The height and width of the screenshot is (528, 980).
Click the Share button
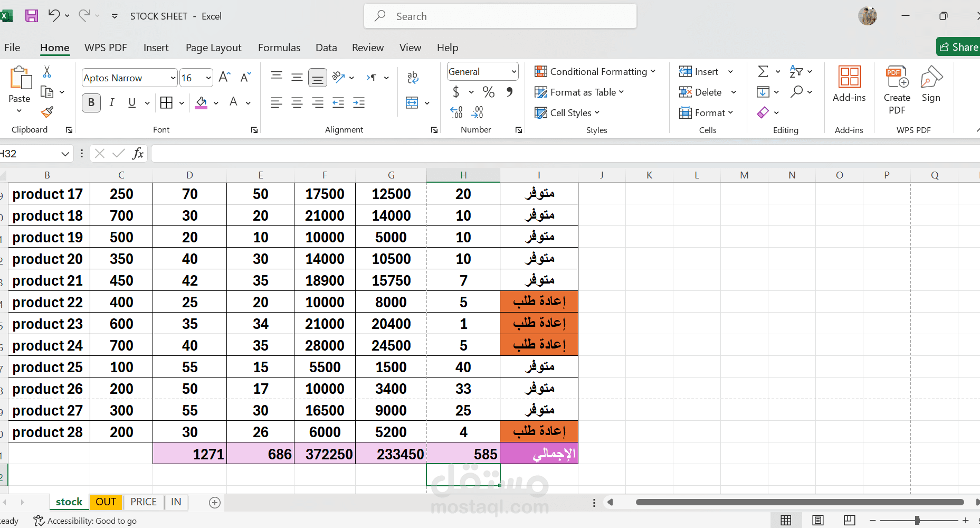[958, 47]
